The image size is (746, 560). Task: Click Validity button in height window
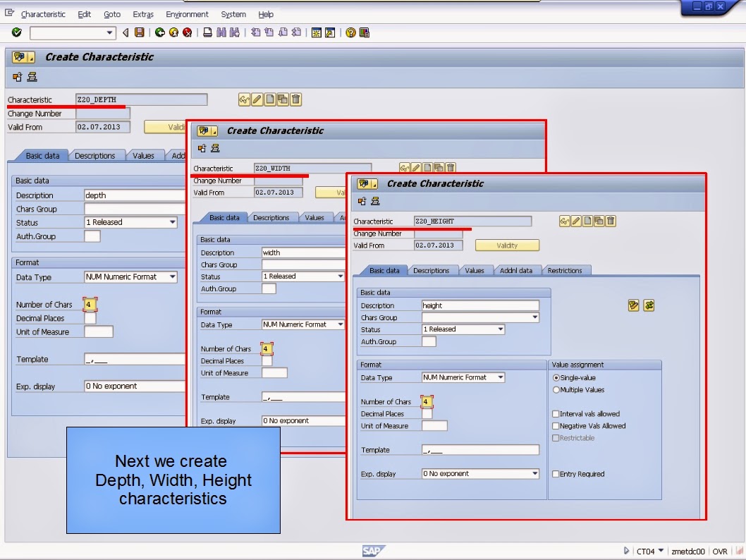tap(507, 245)
